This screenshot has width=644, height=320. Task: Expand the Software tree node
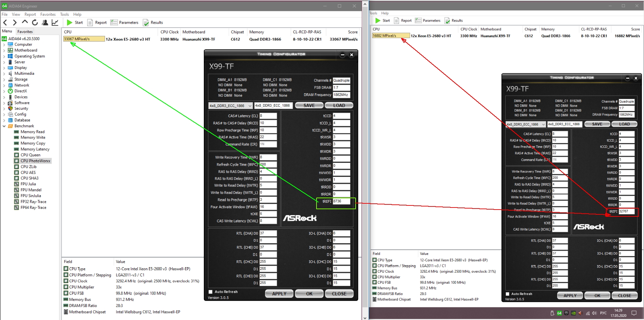pyautogui.click(x=4, y=103)
